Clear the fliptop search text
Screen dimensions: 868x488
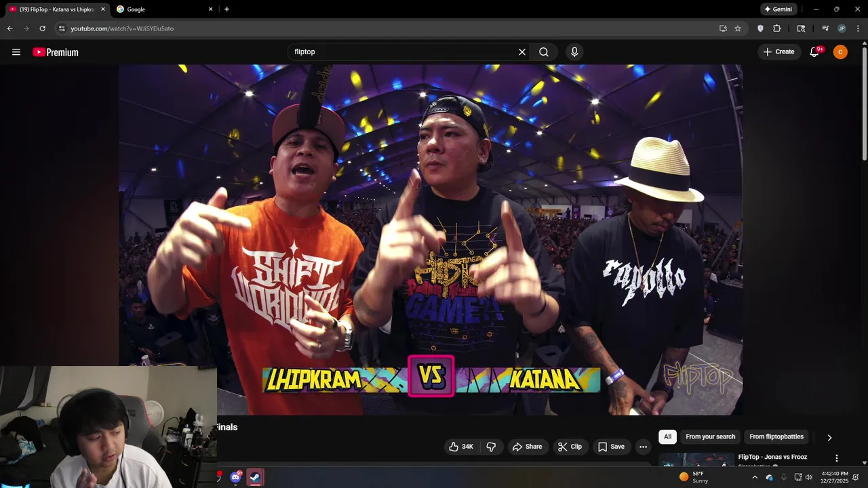522,52
